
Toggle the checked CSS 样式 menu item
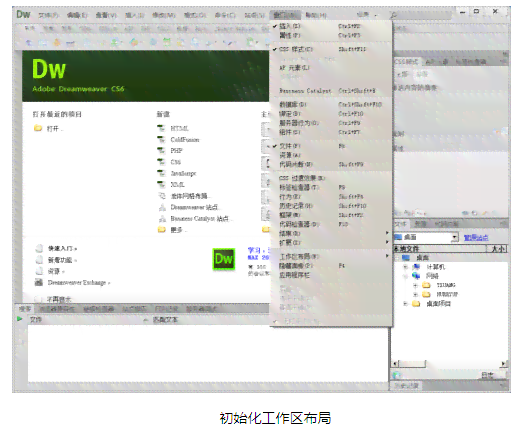331,49
